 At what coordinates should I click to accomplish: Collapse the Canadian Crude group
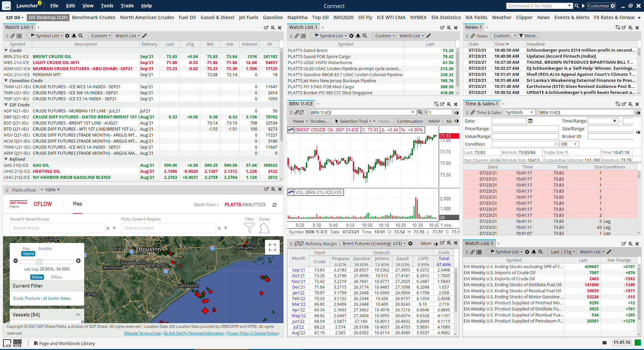coord(6,81)
